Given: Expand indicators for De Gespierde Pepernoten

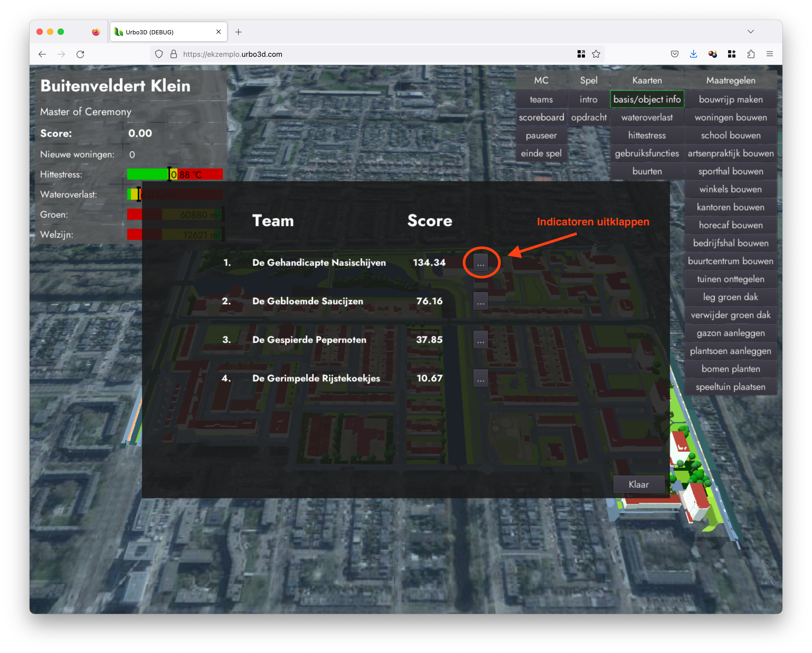Looking at the screenshot, I should tap(480, 339).
